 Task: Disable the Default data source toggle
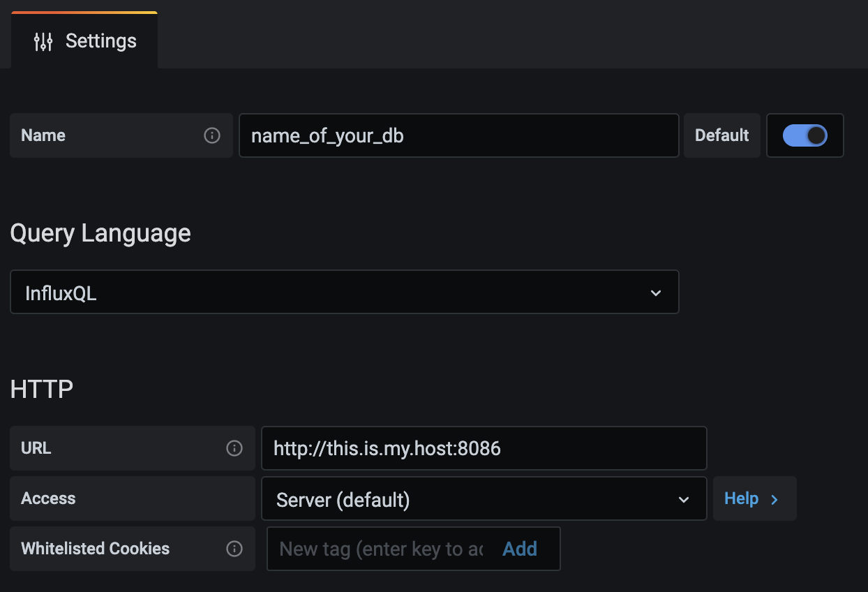pyautogui.click(x=805, y=135)
